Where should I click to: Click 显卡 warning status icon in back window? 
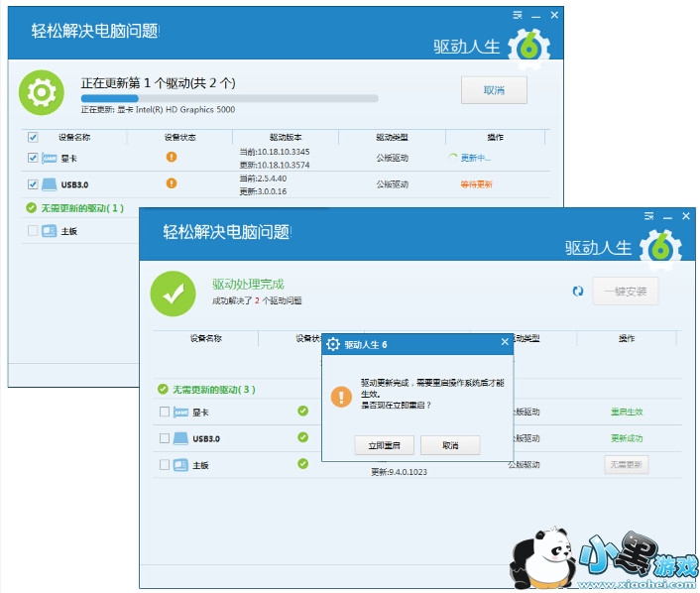[172, 157]
